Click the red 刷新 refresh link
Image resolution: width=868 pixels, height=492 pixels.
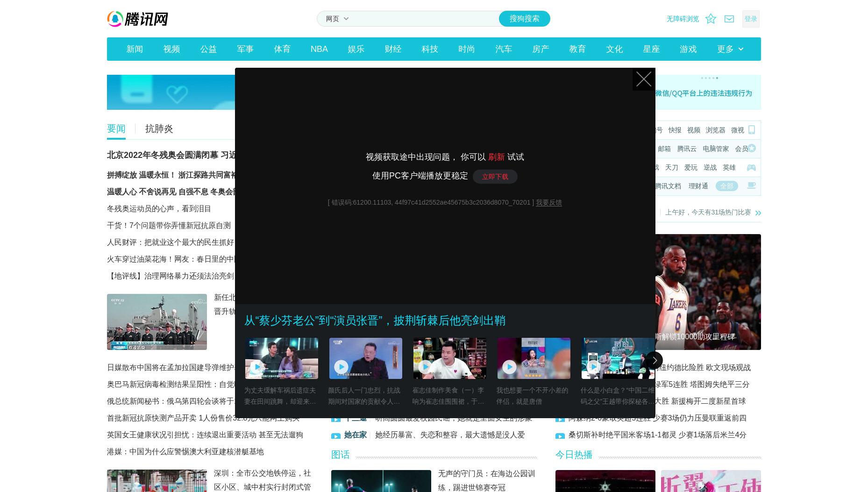coord(496,157)
